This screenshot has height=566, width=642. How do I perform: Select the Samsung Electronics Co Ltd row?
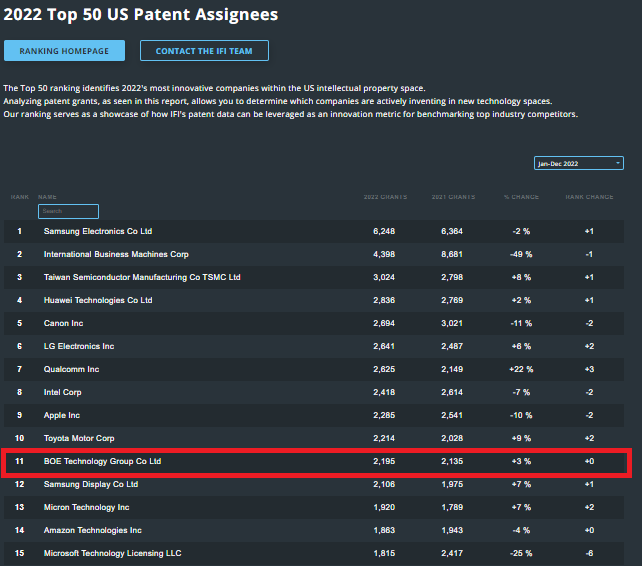click(98, 231)
